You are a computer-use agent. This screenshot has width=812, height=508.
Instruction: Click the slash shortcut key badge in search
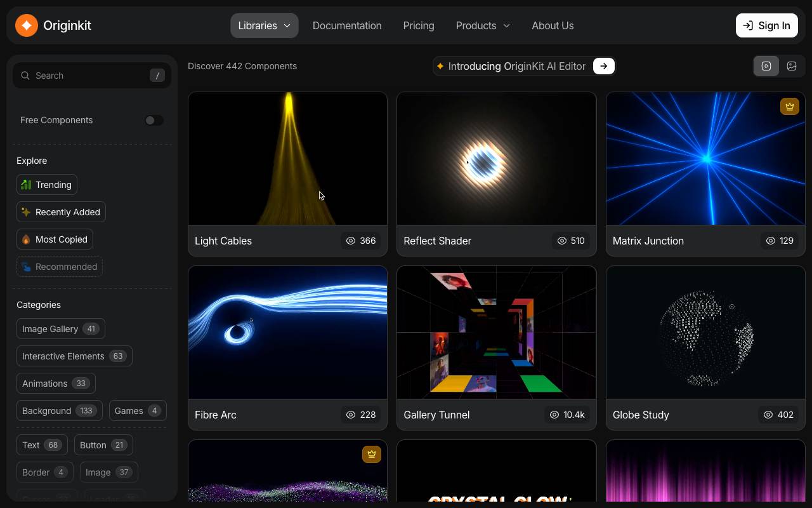pos(157,76)
